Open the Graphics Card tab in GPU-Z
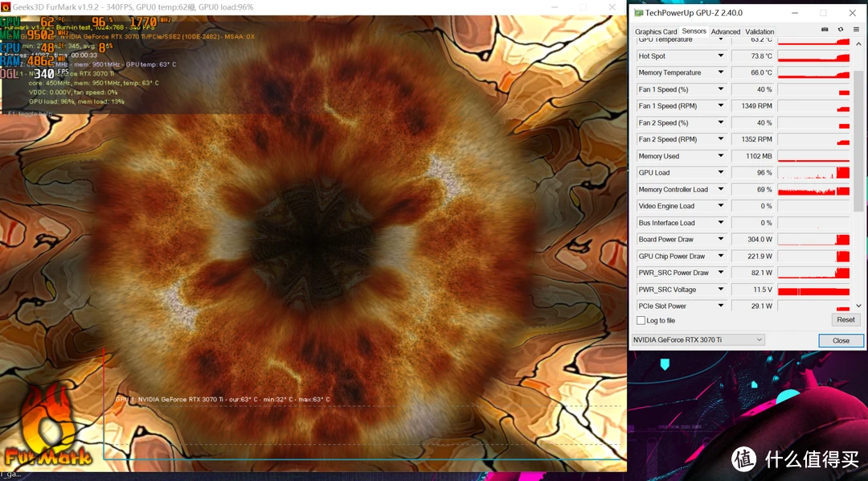The height and width of the screenshot is (481, 868). click(x=656, y=31)
